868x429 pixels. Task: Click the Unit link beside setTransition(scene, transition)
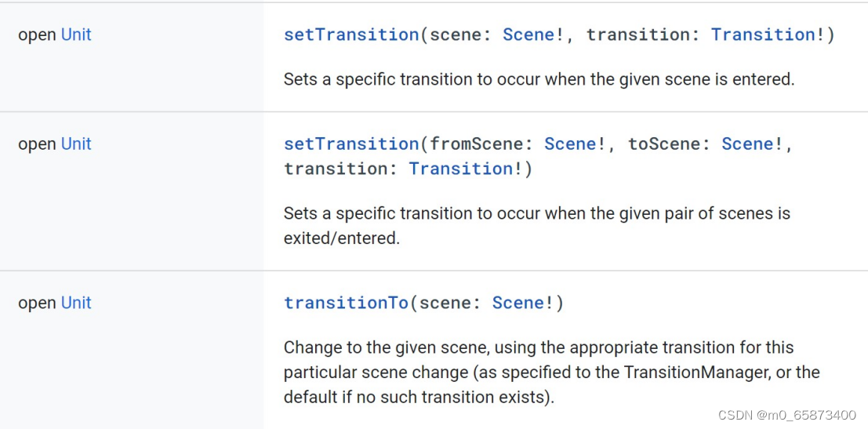coord(76,35)
